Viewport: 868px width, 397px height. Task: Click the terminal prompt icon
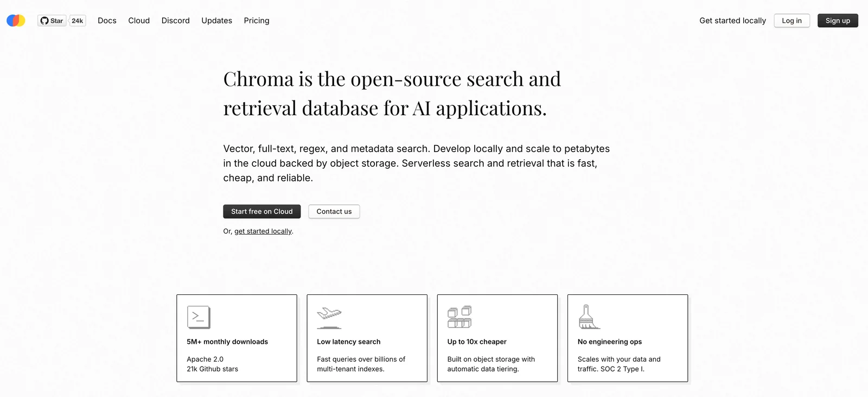point(199,317)
